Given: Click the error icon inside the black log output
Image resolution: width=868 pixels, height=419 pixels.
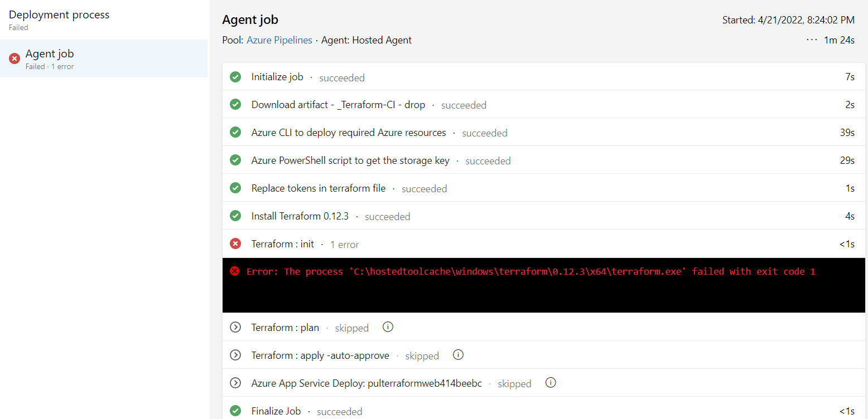Looking at the screenshot, I should coord(234,271).
